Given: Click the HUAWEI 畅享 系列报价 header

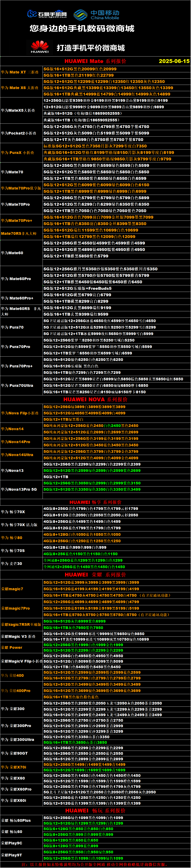Looking at the screenshot, I should [x=95, y=502].
